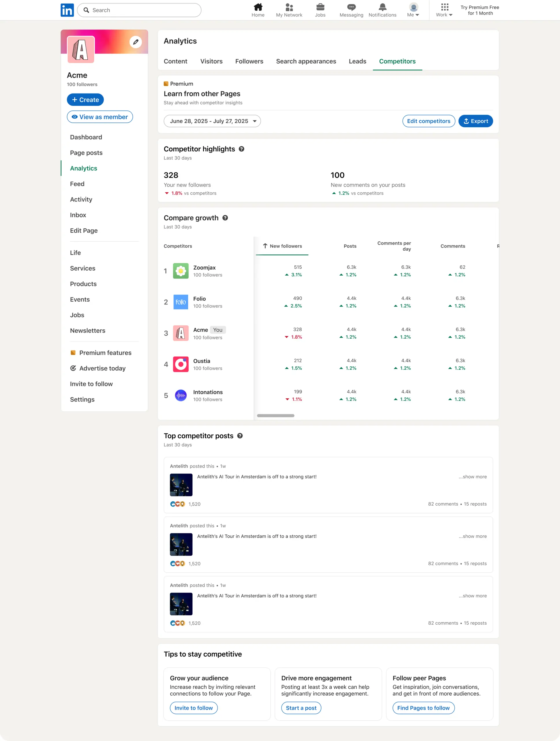The image size is (560, 741).
Task: Click the Zoomjax flower logo
Action: coord(181,271)
